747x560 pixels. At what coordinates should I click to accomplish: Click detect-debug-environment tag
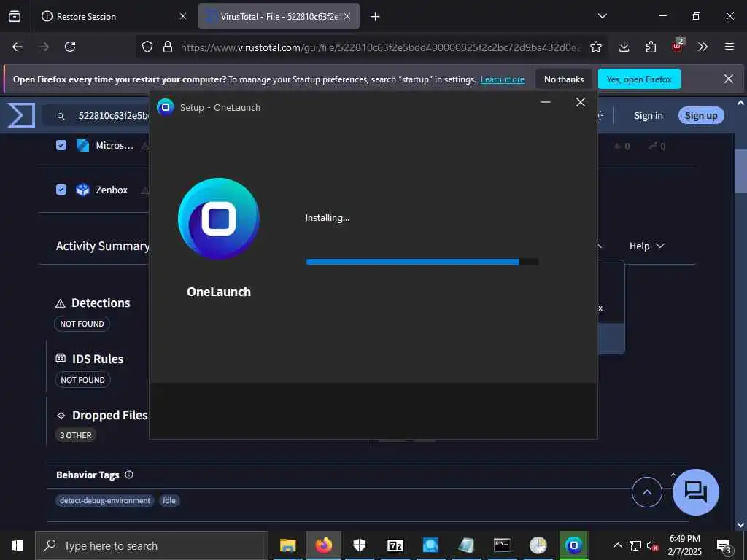pos(105,500)
